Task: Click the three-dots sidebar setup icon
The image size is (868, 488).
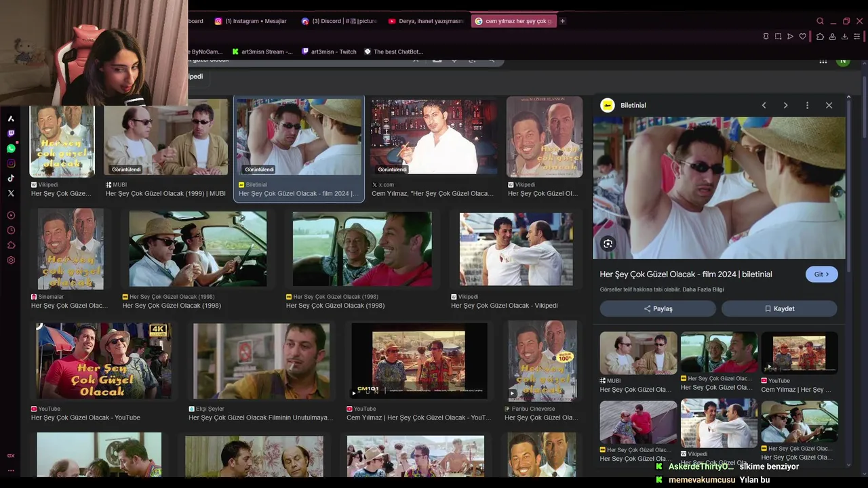Action: 11,470
